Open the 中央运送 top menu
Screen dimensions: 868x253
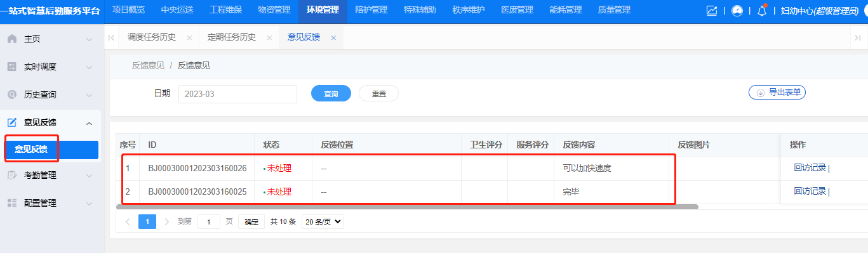177,10
